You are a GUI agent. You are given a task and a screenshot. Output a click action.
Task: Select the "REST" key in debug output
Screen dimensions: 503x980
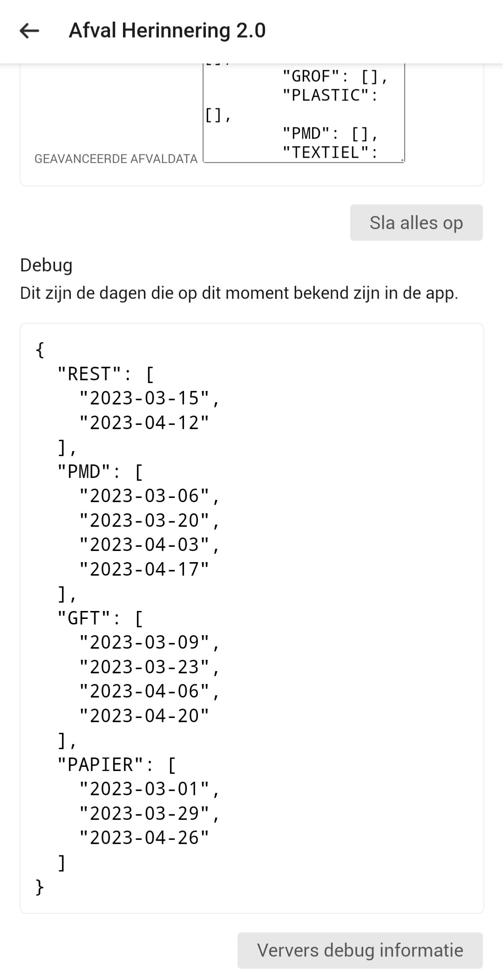(x=89, y=374)
